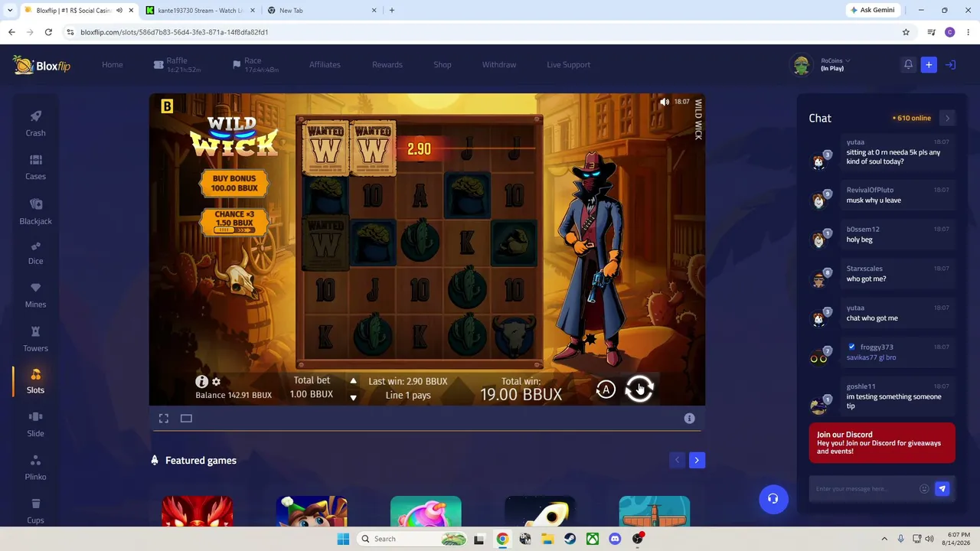
Task: Click the Bloxflip logo
Action: coord(42,65)
